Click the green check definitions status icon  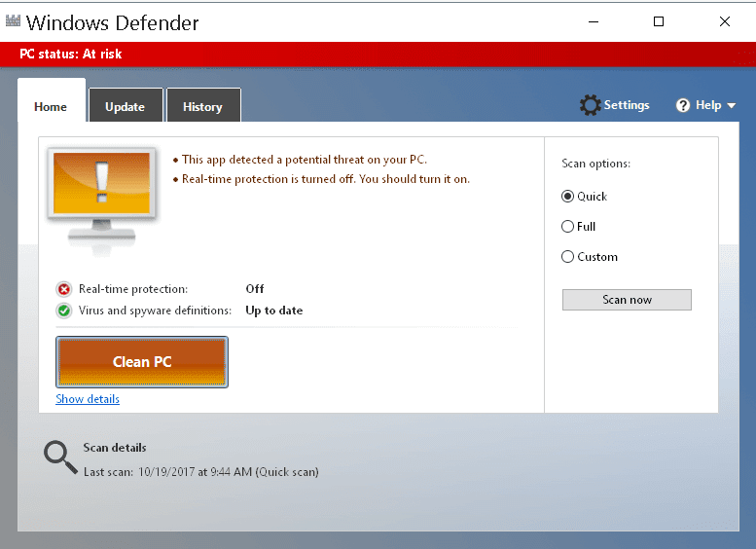(63, 311)
